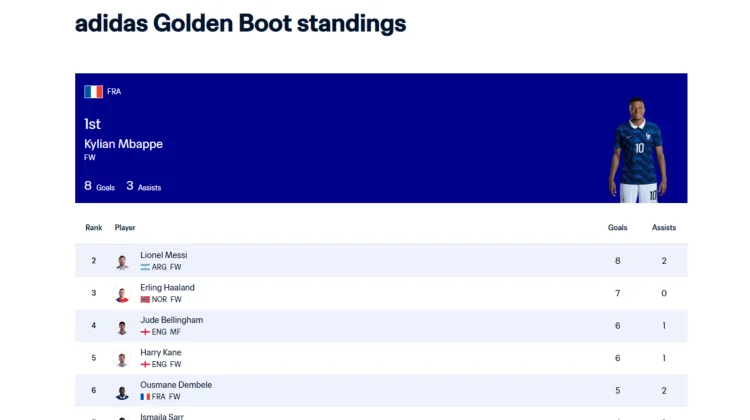Viewport: 750px width, 420px height.
Task: Click England flag in Jude Bellingham row
Action: coord(145,332)
